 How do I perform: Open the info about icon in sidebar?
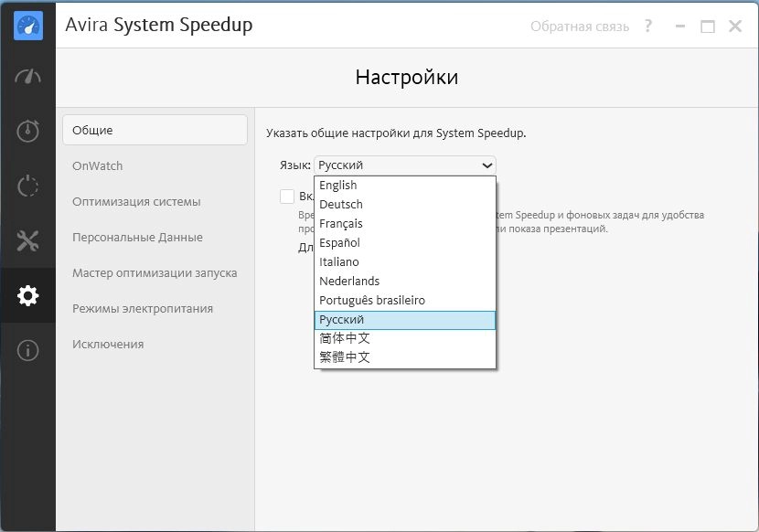28,350
